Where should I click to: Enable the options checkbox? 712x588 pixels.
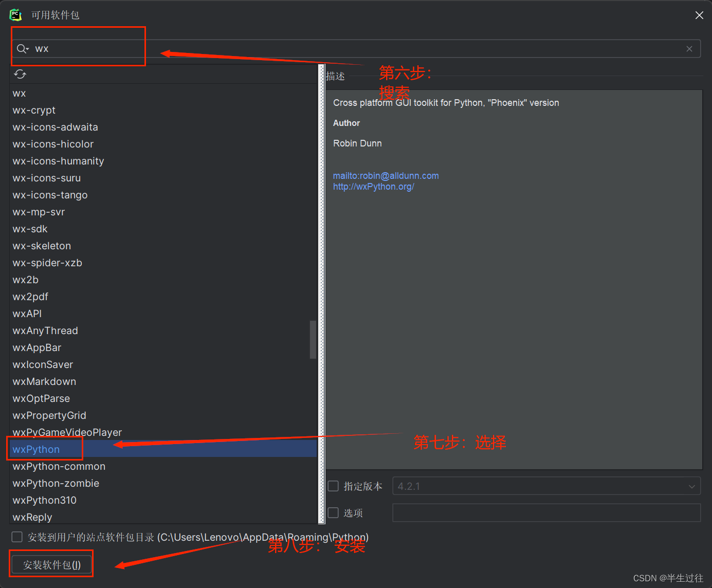point(333,513)
